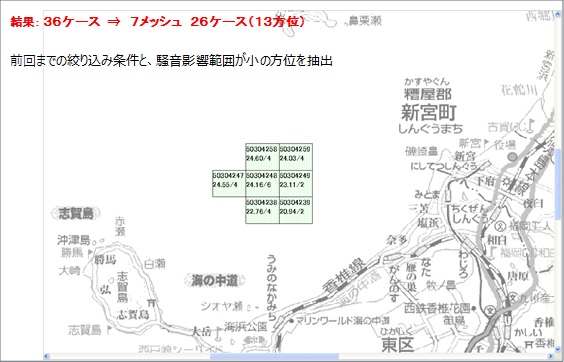Click the torii symbol near 香椎
Screen dimensions: 564x362
(529, 344)
